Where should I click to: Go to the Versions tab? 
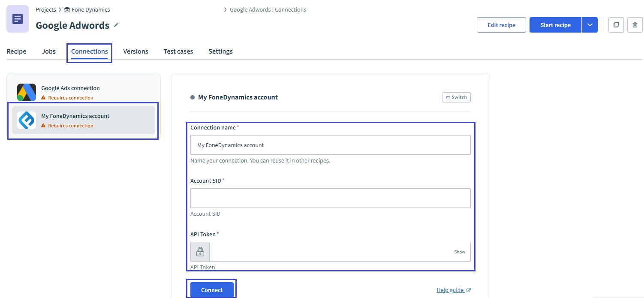coord(136,51)
